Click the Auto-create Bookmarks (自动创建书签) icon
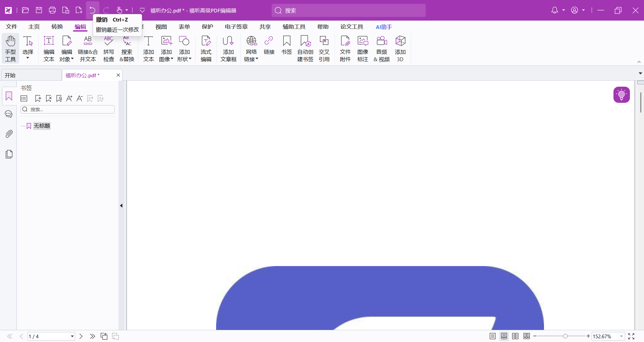The width and height of the screenshot is (644, 342). click(x=305, y=48)
